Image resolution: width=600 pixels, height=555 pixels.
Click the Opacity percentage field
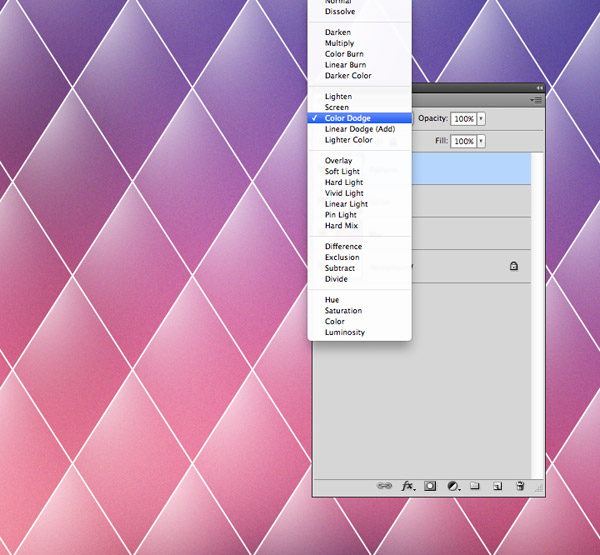[463, 118]
